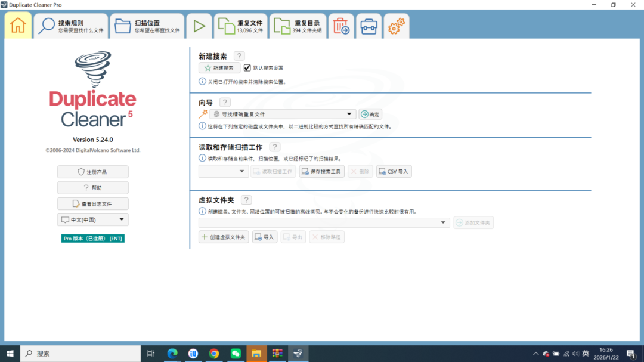The height and width of the screenshot is (362, 644).
Task: Click the 查看日志文件 button
Action: 93,204
